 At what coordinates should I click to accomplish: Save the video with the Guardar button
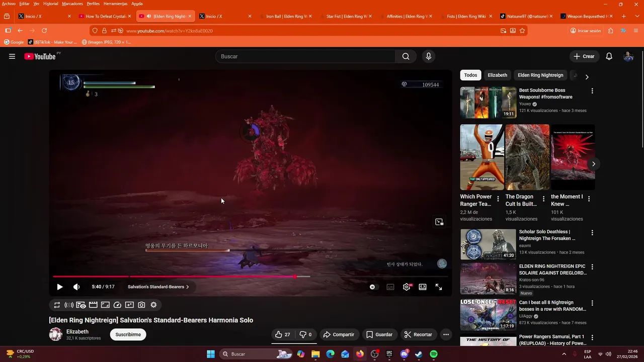(379, 334)
